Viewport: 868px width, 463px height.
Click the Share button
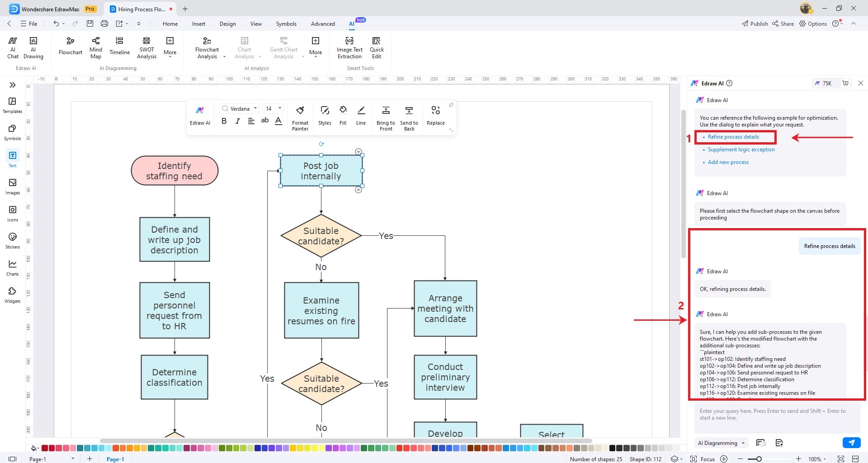[x=783, y=23]
